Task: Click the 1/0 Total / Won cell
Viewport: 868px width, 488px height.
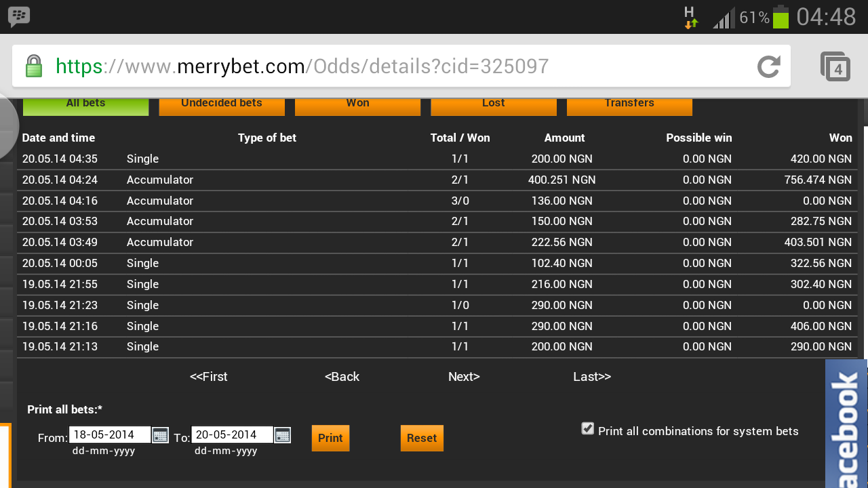Action: [460, 306]
